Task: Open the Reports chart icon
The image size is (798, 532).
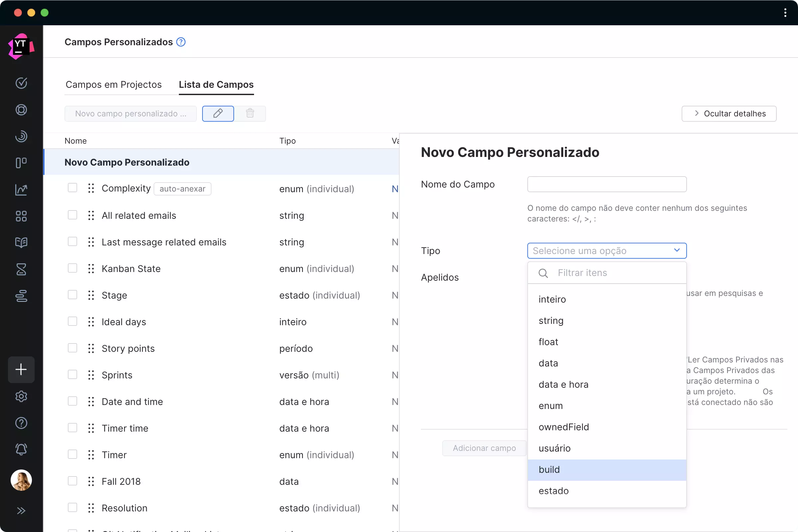Action: pyautogui.click(x=21, y=190)
